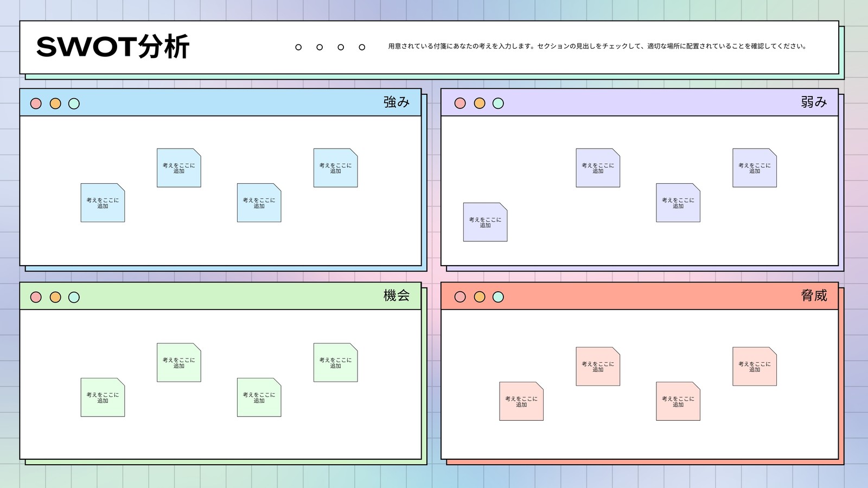Click the 機会 section heading
Image resolution: width=868 pixels, height=488 pixels.
coord(397,296)
